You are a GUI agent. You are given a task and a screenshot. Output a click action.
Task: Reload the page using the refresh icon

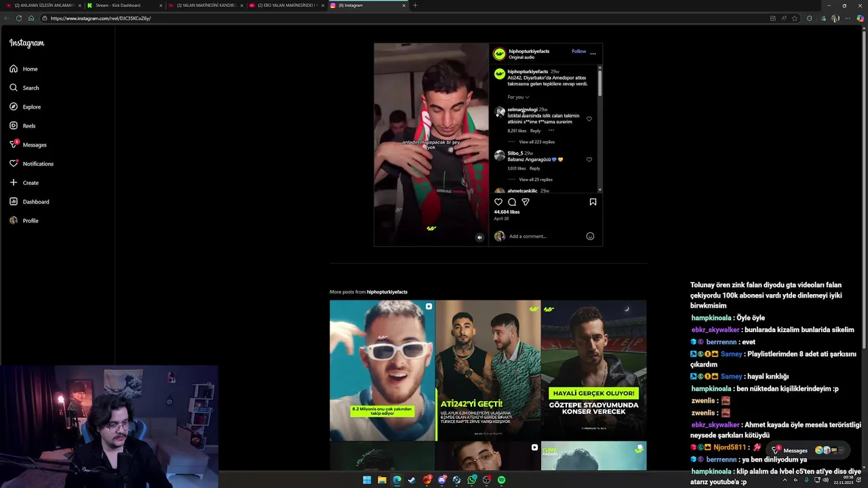pyautogui.click(x=18, y=18)
